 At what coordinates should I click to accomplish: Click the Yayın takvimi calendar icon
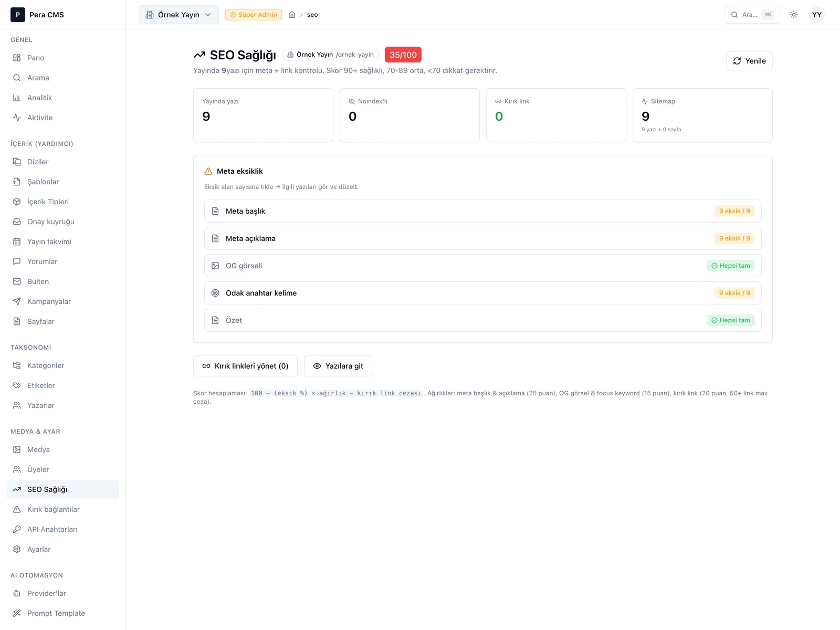17,241
